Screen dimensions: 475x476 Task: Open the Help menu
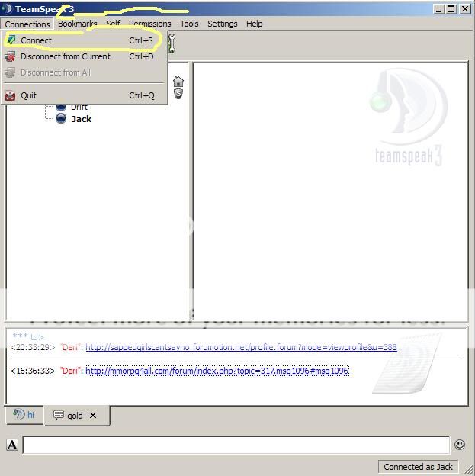pos(255,24)
